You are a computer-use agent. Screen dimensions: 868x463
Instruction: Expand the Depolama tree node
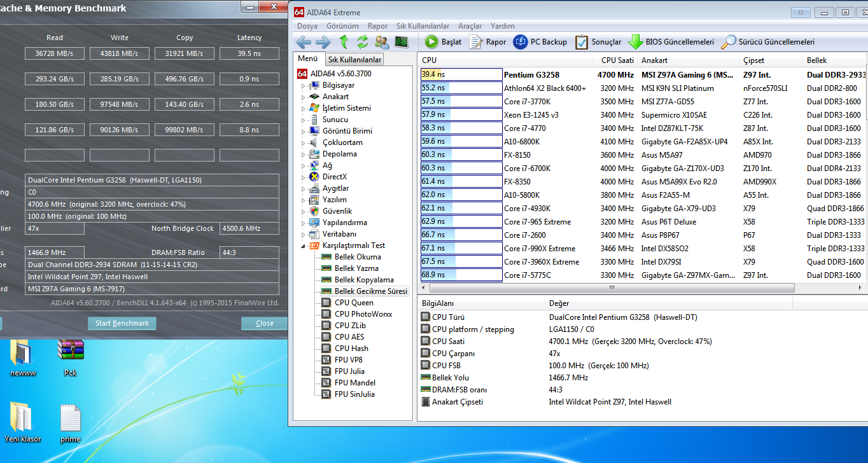point(303,154)
